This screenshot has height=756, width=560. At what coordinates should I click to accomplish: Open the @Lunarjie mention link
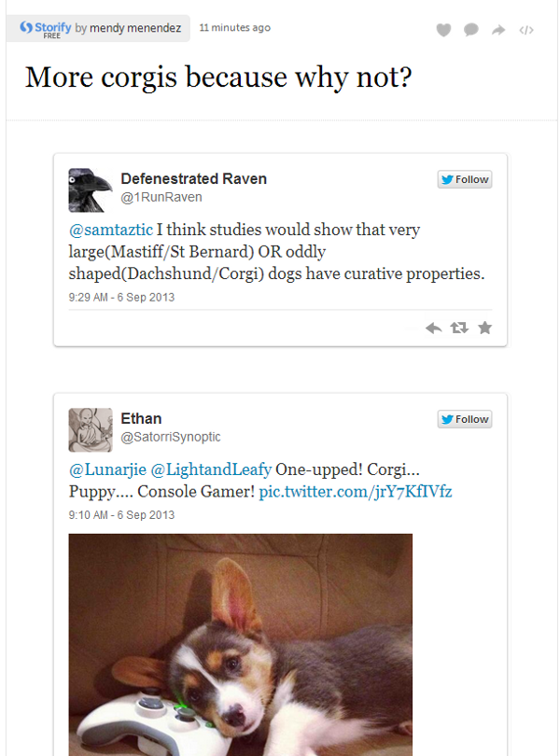tap(107, 469)
